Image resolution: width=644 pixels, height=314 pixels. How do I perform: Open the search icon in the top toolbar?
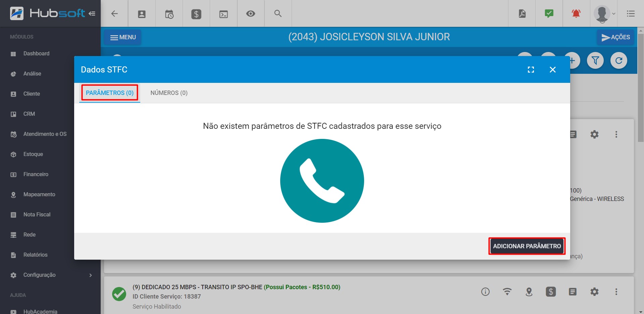coord(278,13)
